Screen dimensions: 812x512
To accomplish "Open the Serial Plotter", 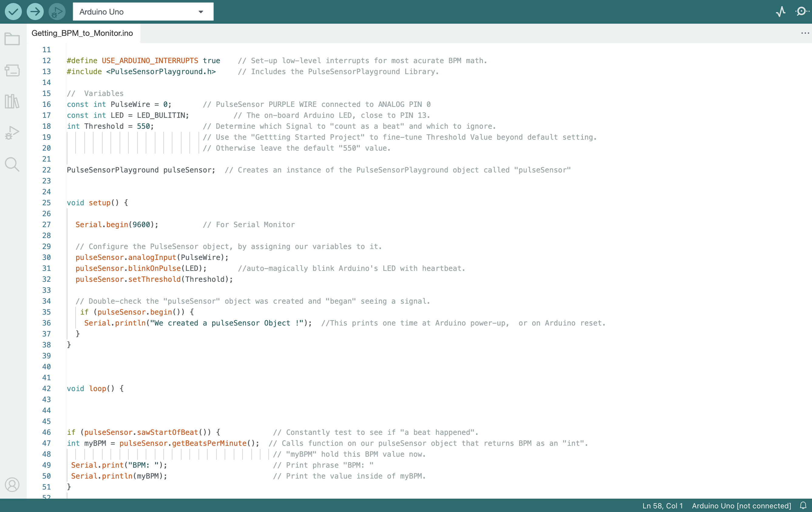I will pos(780,12).
